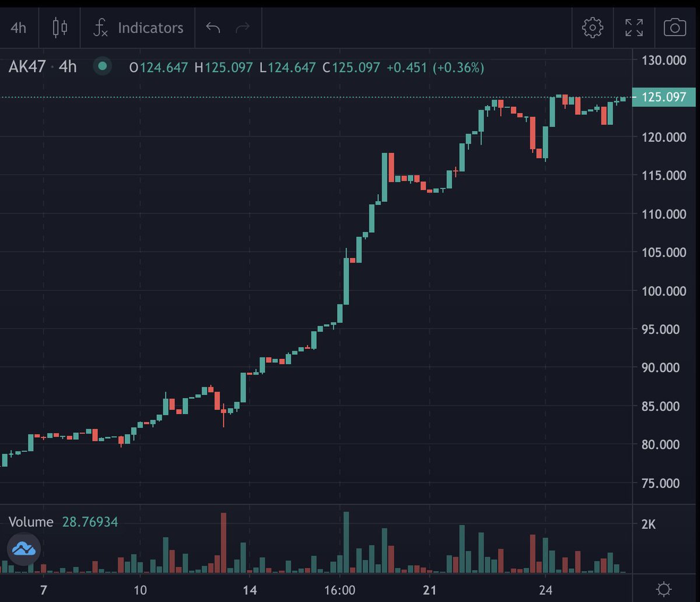Viewport: 700px width, 602px height.
Task: Open the 4h timeframe selector
Action: coord(19,27)
